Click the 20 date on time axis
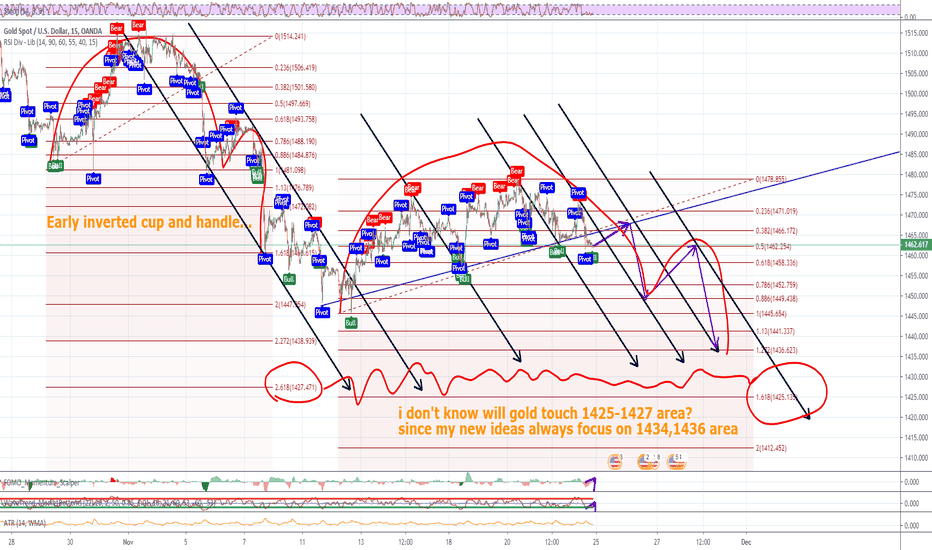Screen dimensions: 932x550 tap(507, 542)
